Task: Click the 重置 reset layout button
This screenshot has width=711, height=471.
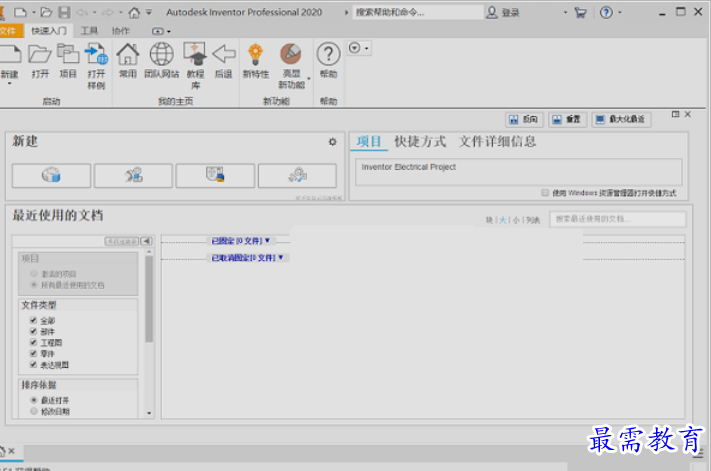Action: pos(568,119)
